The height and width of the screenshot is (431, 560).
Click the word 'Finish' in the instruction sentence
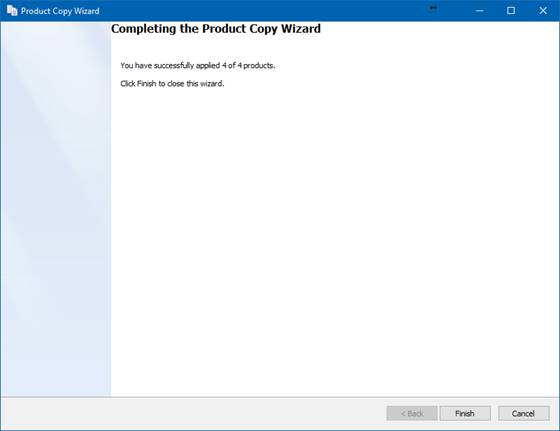click(x=146, y=84)
